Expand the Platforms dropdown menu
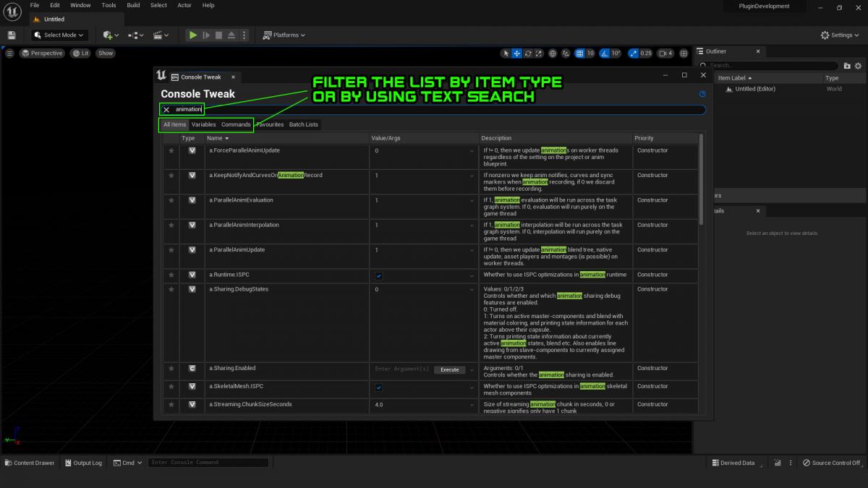 click(284, 35)
